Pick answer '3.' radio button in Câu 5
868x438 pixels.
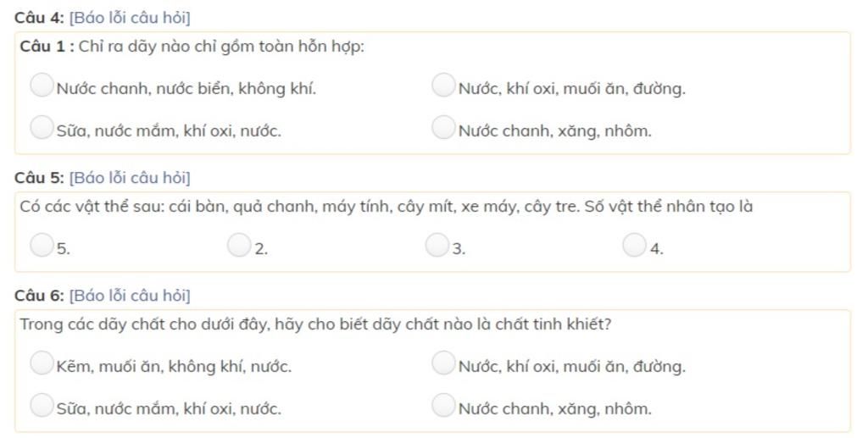click(x=437, y=246)
